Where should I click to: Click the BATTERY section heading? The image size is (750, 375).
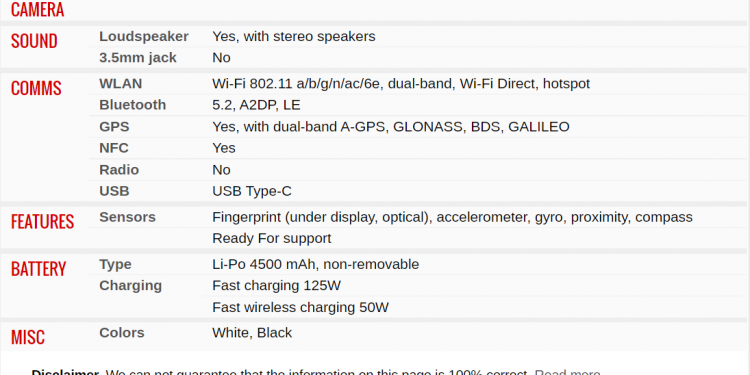pyautogui.click(x=38, y=269)
